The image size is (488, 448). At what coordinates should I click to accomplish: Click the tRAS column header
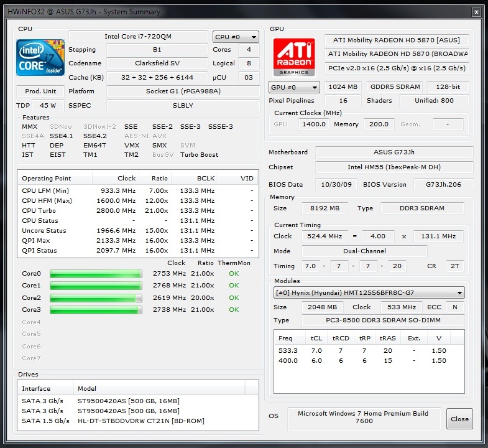click(388, 338)
